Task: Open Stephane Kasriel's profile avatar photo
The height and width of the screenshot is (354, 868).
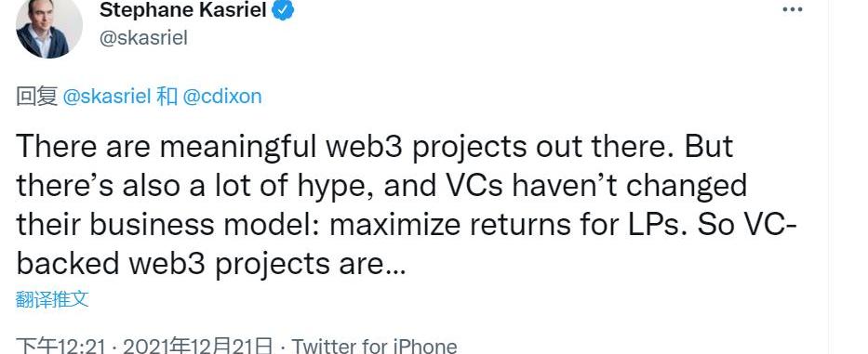Action: click(x=50, y=26)
